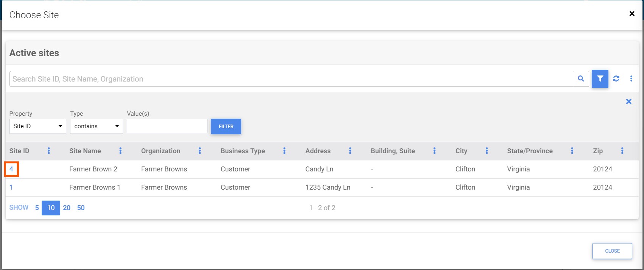This screenshot has height=270, width=644.
Task: Show 50 rows per page
Action: (x=81, y=208)
